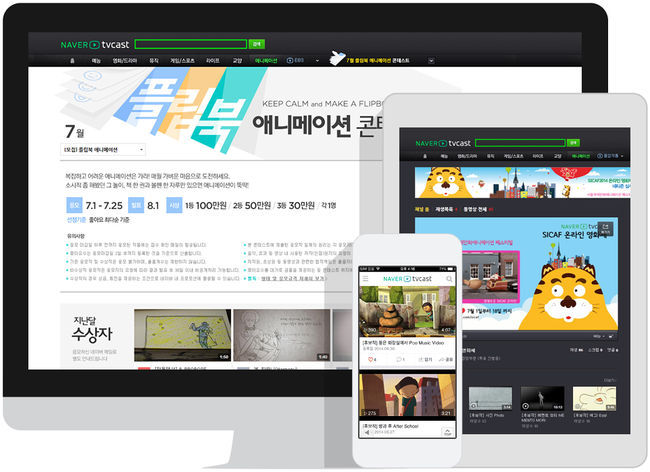The width and height of the screenshot is (650, 472).
Task: Open the 재생목록 tab on tablet
Action: point(447,209)
